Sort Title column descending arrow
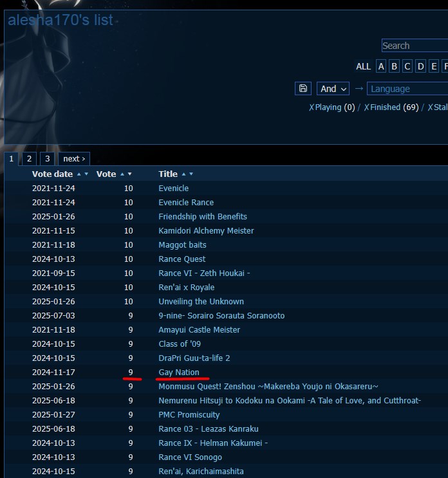 191,174
